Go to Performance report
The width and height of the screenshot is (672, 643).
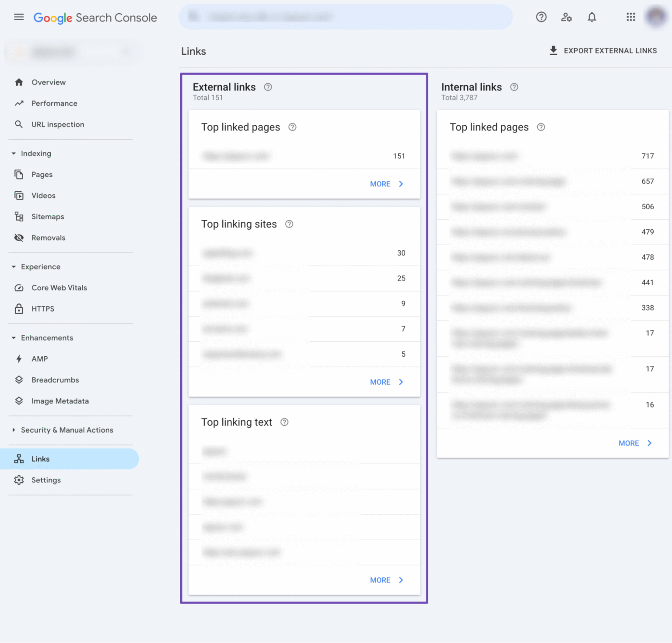(54, 103)
